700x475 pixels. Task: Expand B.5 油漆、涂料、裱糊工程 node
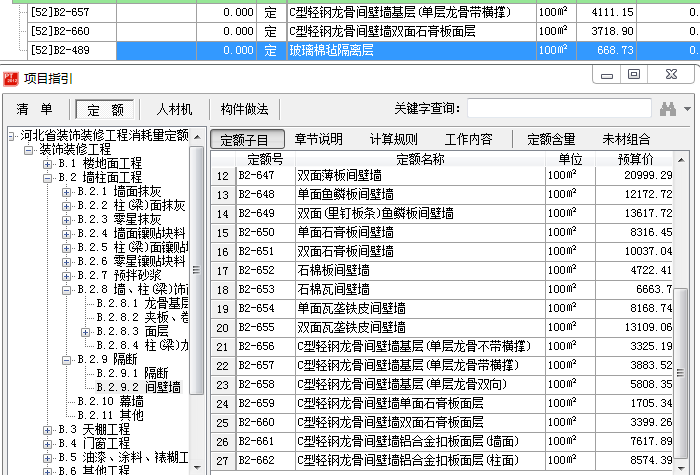(x=47, y=458)
